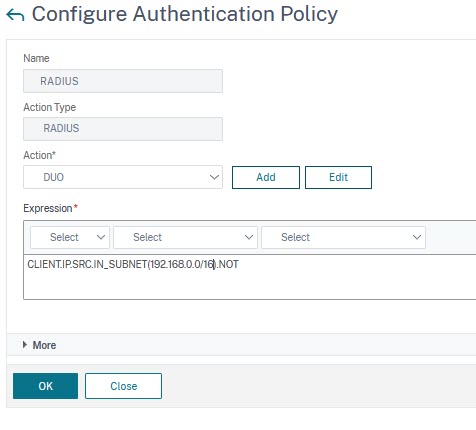Open the Action dropdown showing DUO
The image size is (476, 430).
click(x=123, y=177)
